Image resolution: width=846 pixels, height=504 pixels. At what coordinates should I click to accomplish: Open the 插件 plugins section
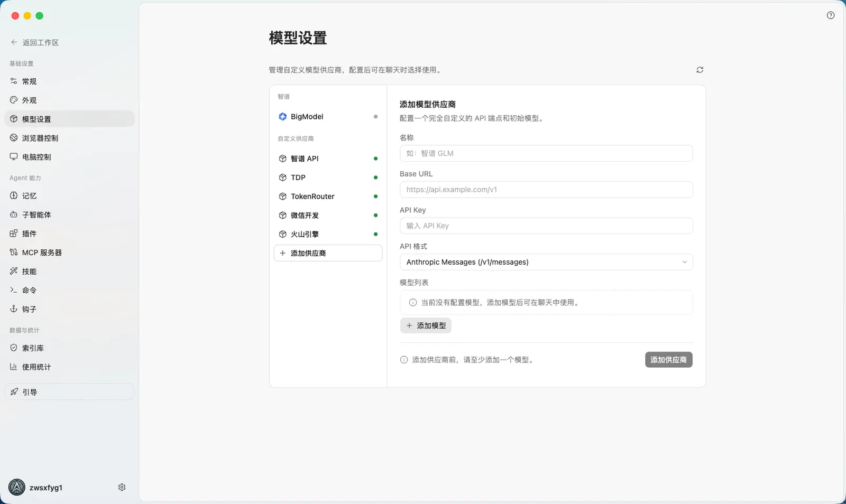(x=69, y=234)
